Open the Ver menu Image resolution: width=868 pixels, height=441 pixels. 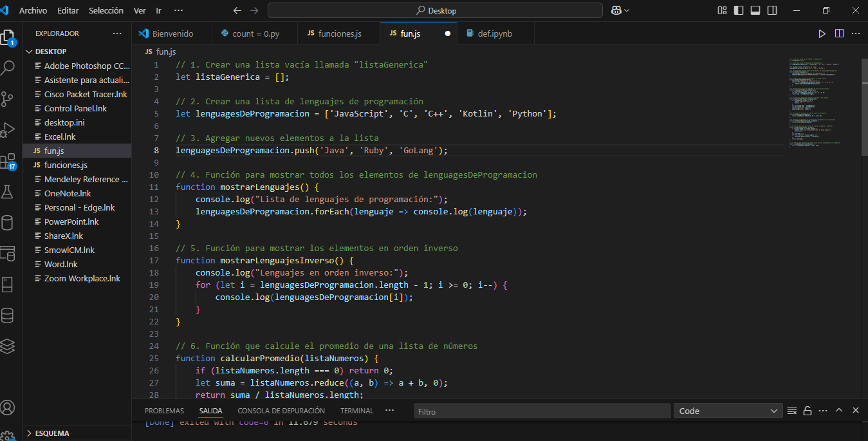pos(140,10)
